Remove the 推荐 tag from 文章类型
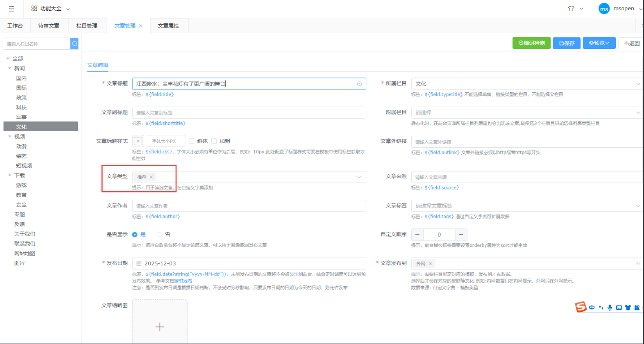The image size is (644, 344). tap(151, 177)
